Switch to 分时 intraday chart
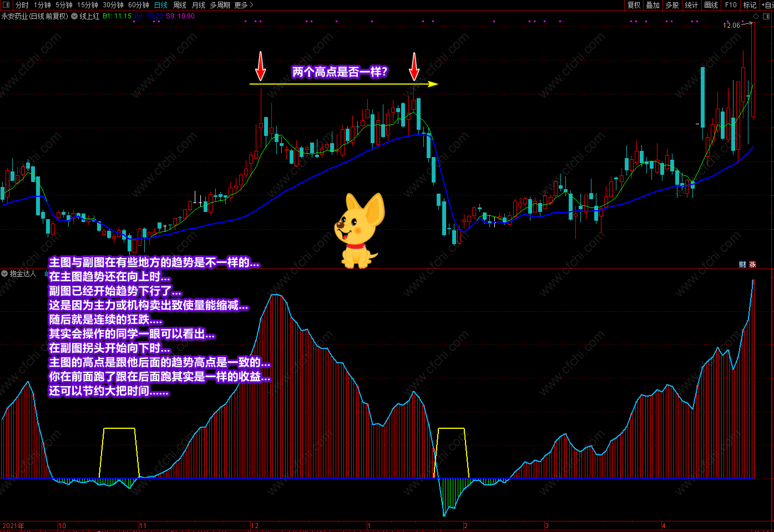The height and width of the screenshot is (532, 774). (22, 5)
